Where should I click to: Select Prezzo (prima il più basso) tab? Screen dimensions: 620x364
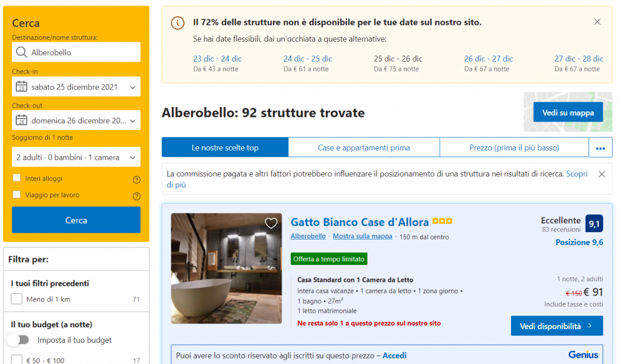[514, 148]
